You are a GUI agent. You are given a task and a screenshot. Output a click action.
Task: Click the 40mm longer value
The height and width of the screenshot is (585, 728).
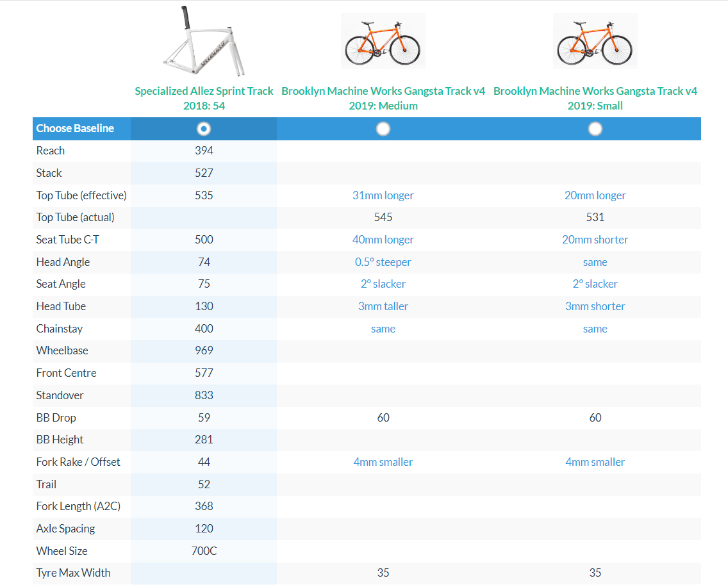click(383, 240)
